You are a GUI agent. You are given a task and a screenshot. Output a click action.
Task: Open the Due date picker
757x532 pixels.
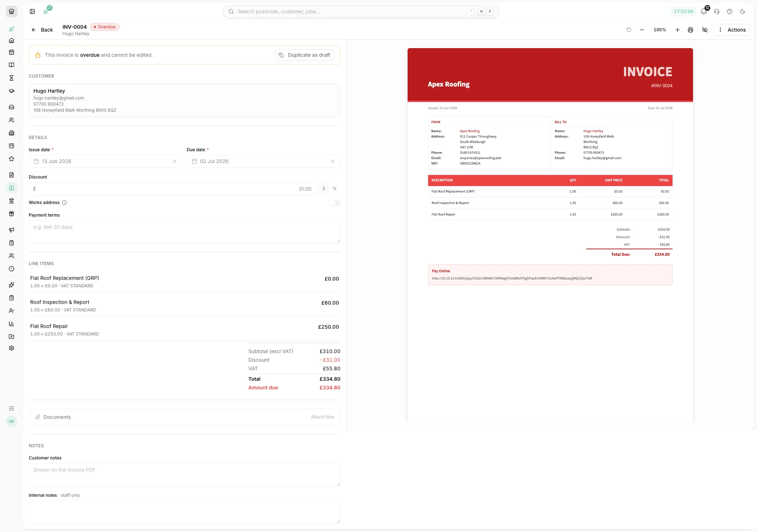coord(263,161)
